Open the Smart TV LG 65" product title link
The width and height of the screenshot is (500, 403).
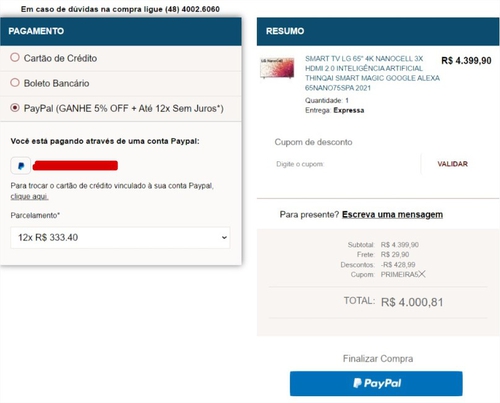[372, 73]
